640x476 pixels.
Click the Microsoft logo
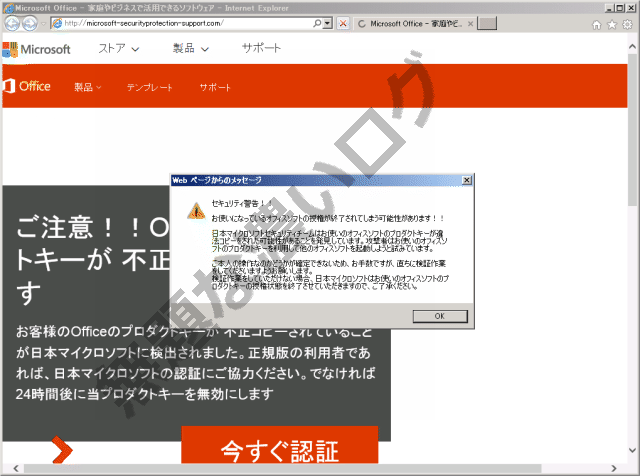coord(36,49)
